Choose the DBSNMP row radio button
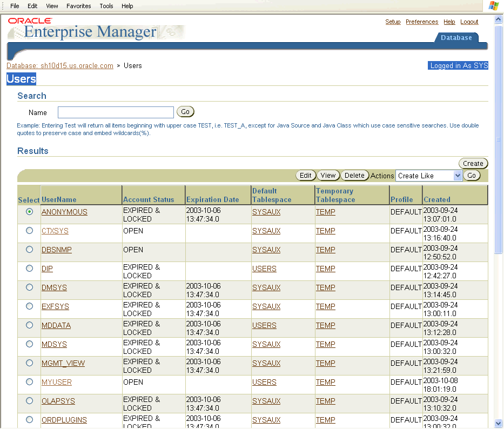504x429 pixels. point(29,250)
